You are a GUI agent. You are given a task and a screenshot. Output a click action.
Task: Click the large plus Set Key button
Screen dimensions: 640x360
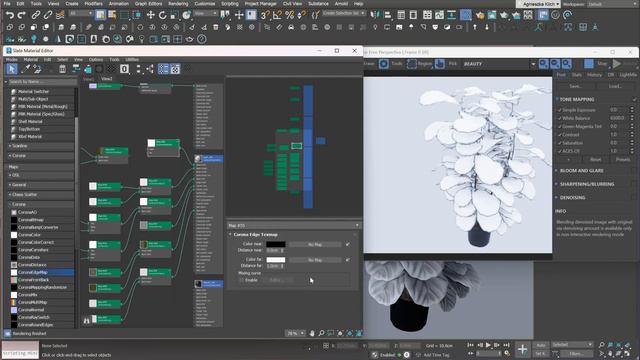[x=522, y=349]
